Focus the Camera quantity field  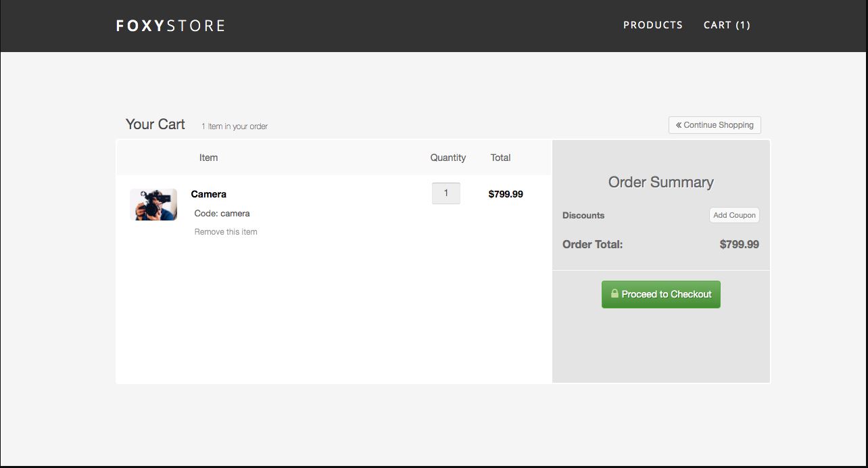pos(445,193)
